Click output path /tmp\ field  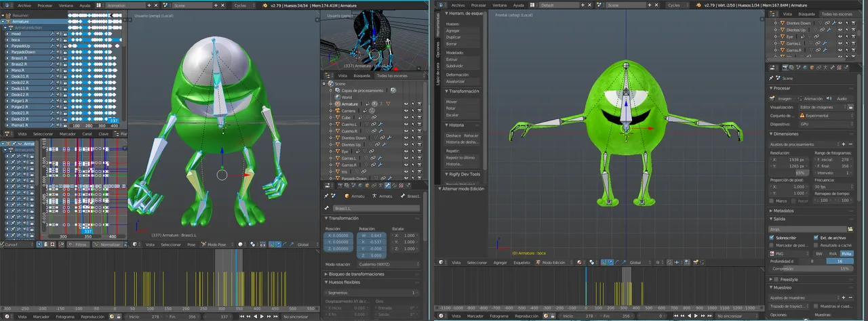(806, 230)
